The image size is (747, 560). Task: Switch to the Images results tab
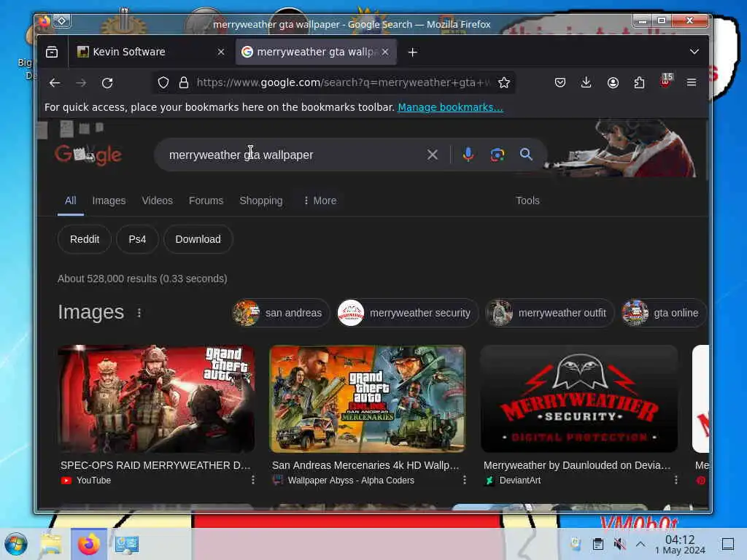tap(109, 201)
